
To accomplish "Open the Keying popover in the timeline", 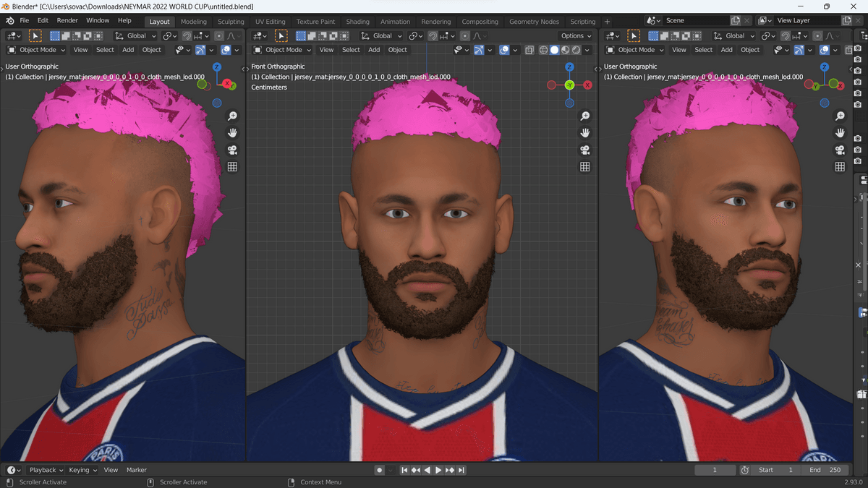I will [82, 470].
